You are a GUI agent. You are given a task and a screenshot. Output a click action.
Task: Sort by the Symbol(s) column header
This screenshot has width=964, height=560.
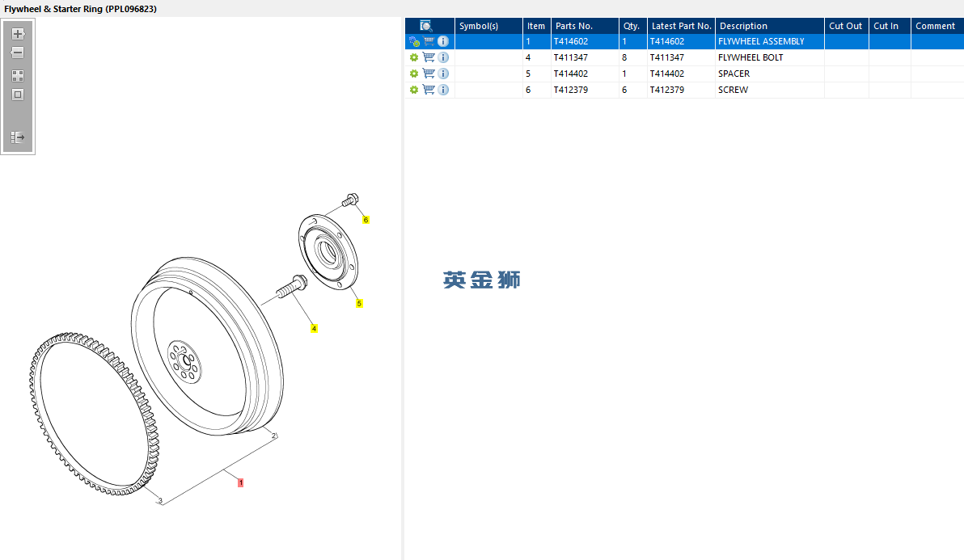(x=488, y=26)
